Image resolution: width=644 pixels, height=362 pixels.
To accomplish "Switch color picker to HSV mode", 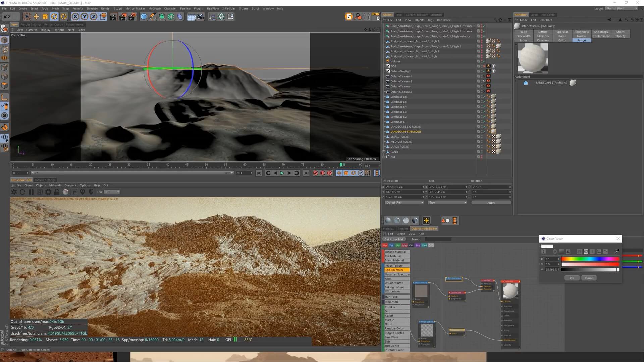I will (x=586, y=251).
